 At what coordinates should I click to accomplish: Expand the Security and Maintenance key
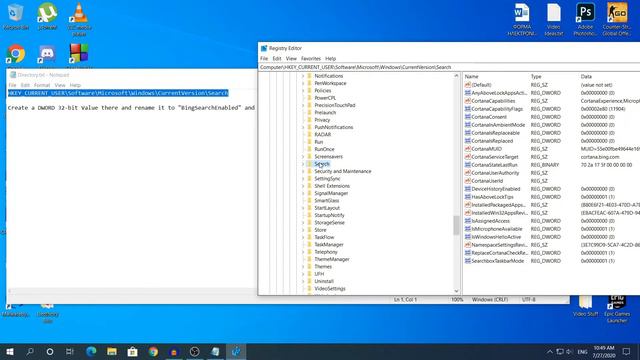click(x=303, y=171)
